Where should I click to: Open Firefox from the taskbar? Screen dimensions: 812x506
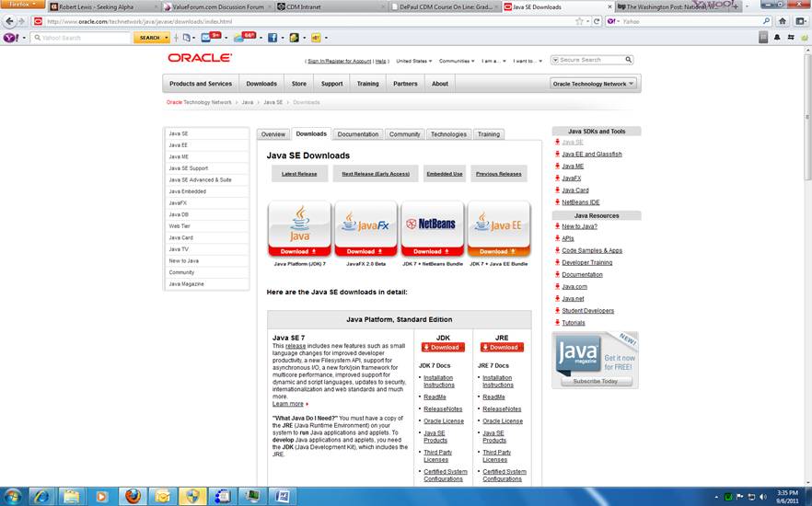pos(133,497)
